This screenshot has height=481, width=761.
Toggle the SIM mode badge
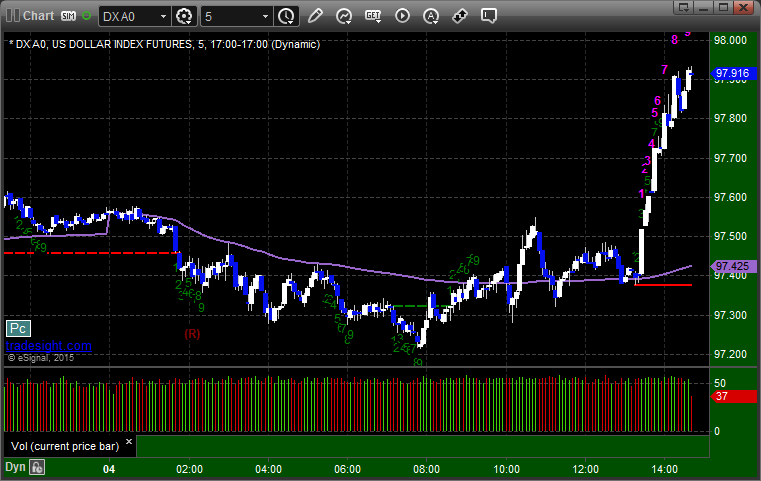(x=68, y=16)
